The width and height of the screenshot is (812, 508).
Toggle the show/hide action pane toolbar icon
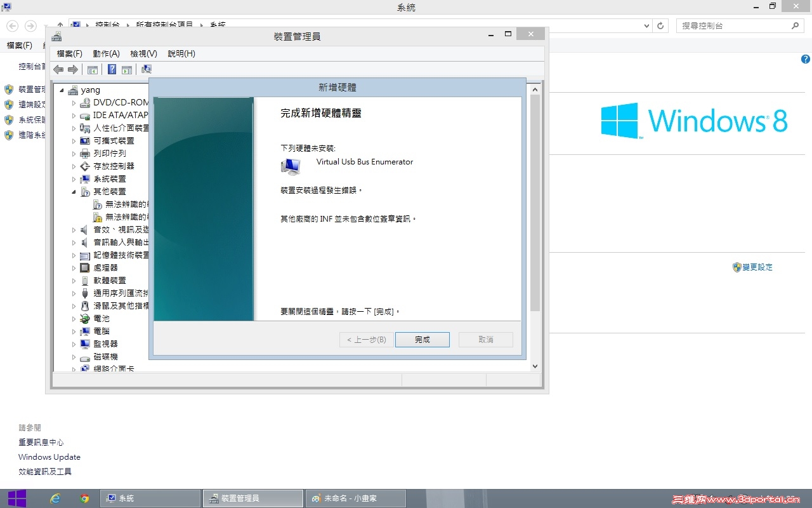coord(127,69)
